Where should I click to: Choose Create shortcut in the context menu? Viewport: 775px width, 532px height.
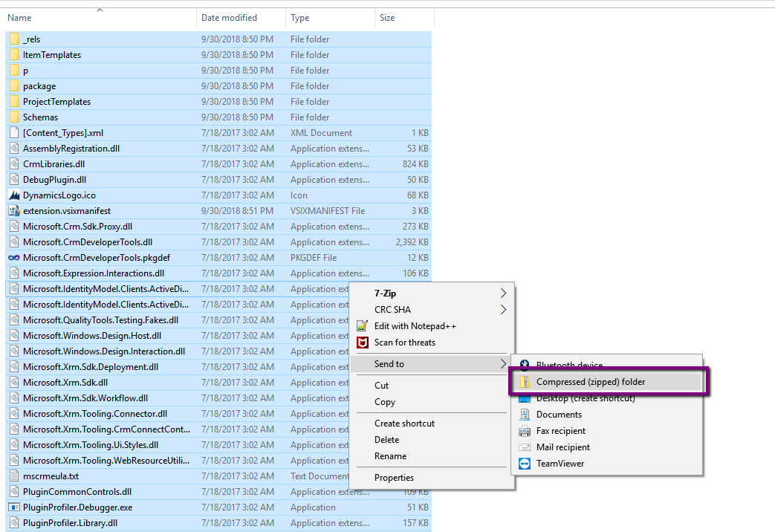(x=404, y=424)
